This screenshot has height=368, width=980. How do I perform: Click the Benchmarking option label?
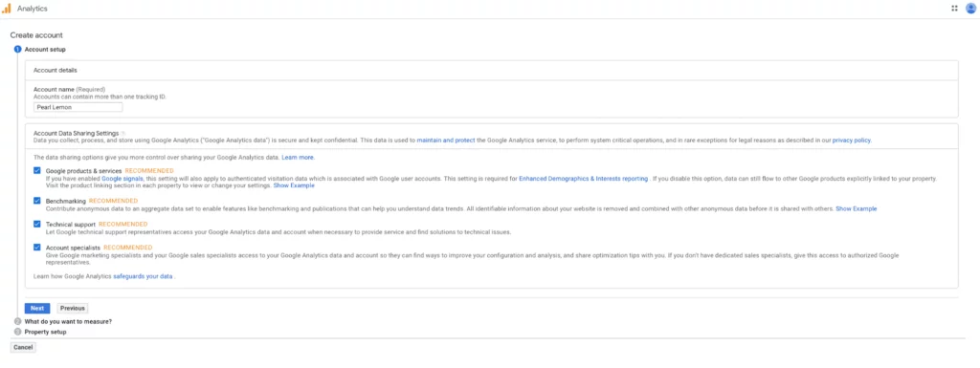(x=66, y=201)
